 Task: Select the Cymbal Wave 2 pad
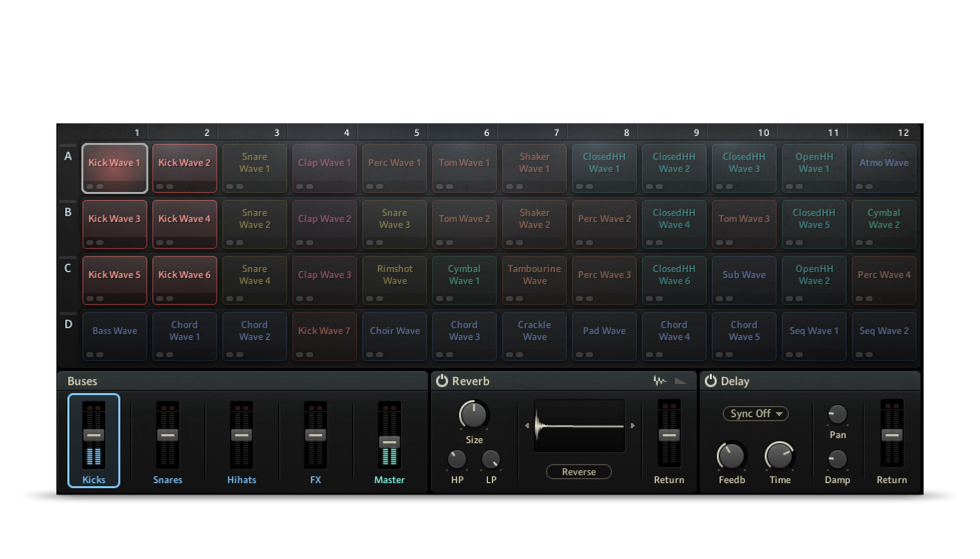[x=885, y=224]
